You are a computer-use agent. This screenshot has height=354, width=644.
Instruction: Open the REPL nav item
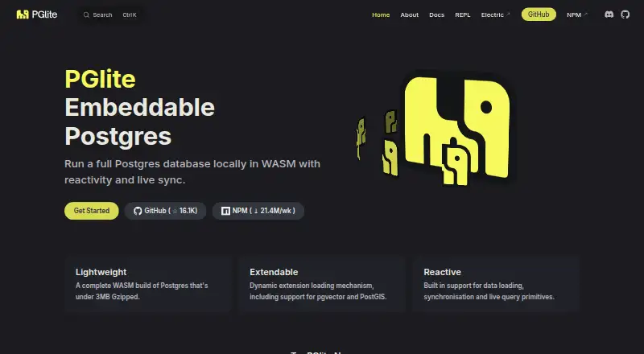(x=462, y=14)
